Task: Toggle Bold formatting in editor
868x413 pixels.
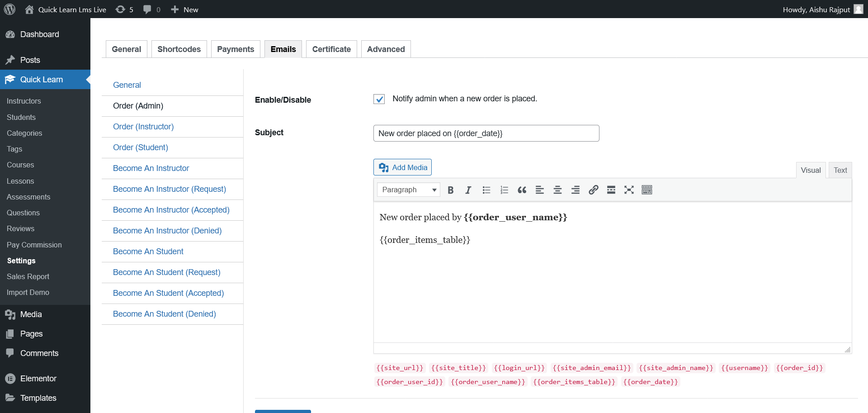Action: (x=450, y=190)
